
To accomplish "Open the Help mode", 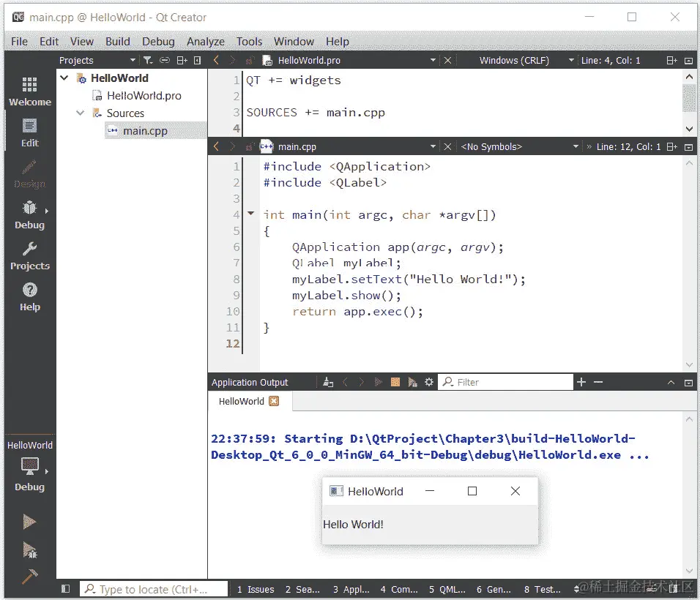I will pos(29,297).
